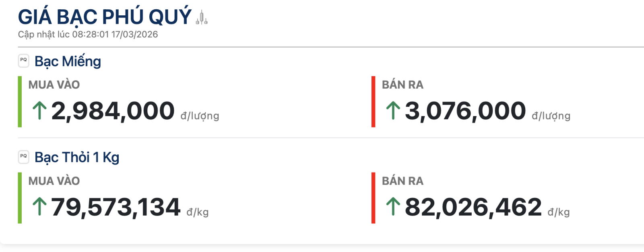Select the Bạc Miếng product title

68,61
